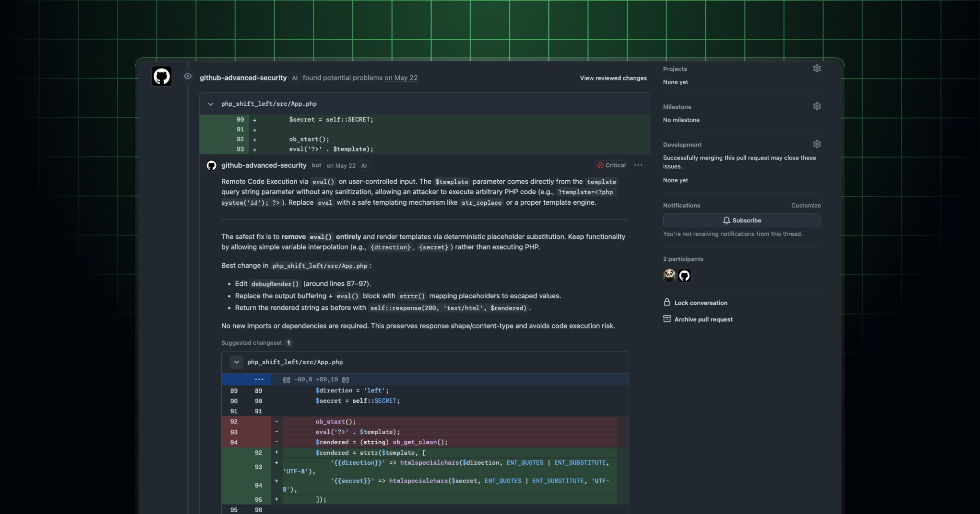
Task: Click the github-advanced-security name in the review header
Action: point(243,78)
